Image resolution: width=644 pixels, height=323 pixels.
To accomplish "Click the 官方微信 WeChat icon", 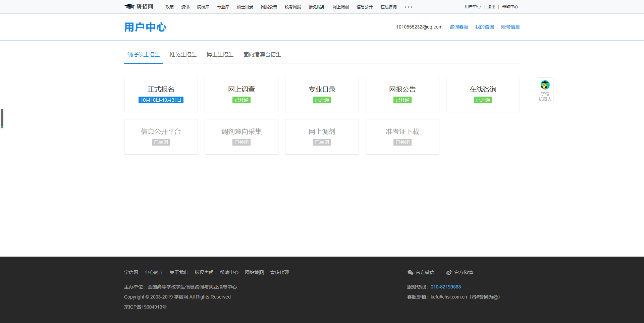I will [x=410, y=272].
